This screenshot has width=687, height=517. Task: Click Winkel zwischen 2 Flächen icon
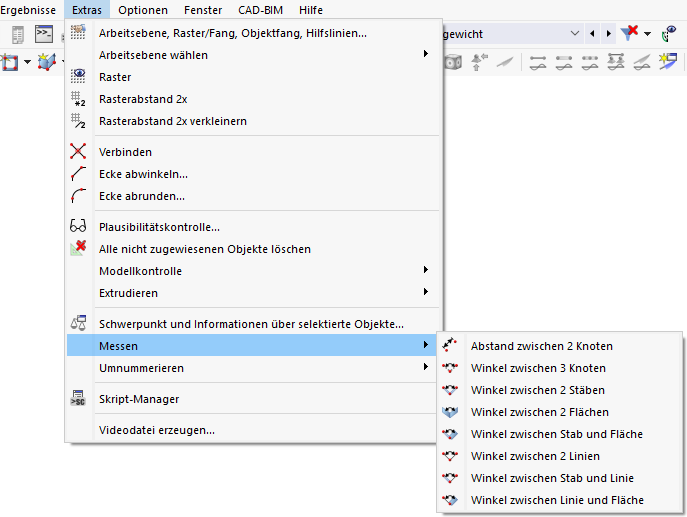[450, 412]
